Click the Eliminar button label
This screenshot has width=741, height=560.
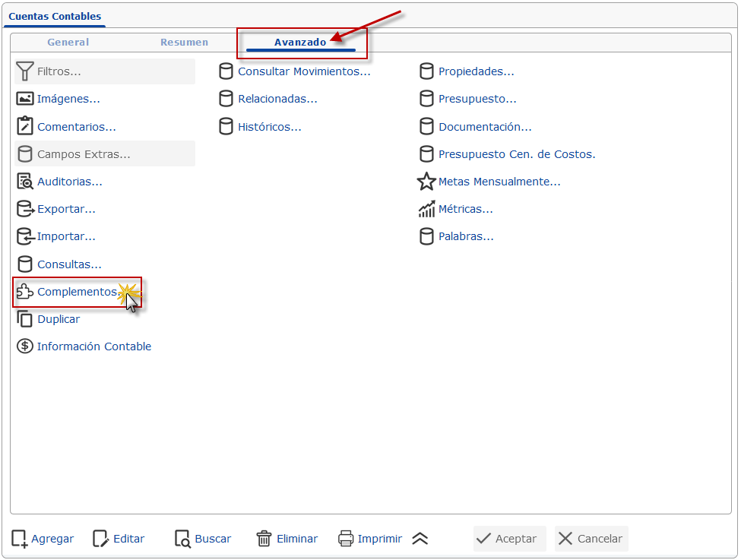[x=297, y=539]
